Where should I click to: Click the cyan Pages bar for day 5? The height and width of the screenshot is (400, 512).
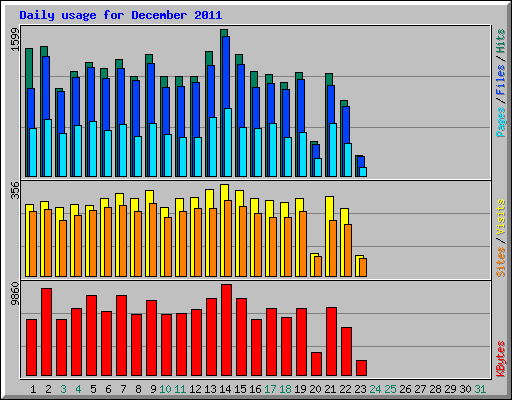[x=93, y=149]
